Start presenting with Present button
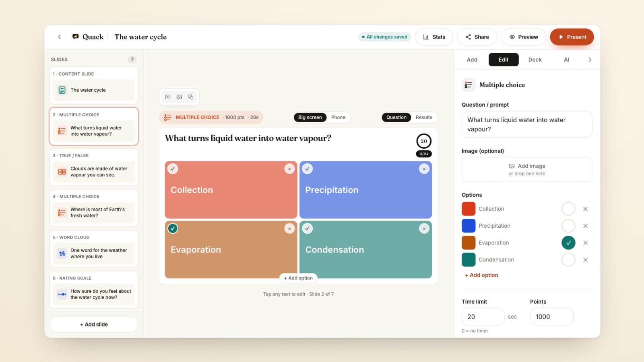The image size is (644, 362). (x=572, y=37)
